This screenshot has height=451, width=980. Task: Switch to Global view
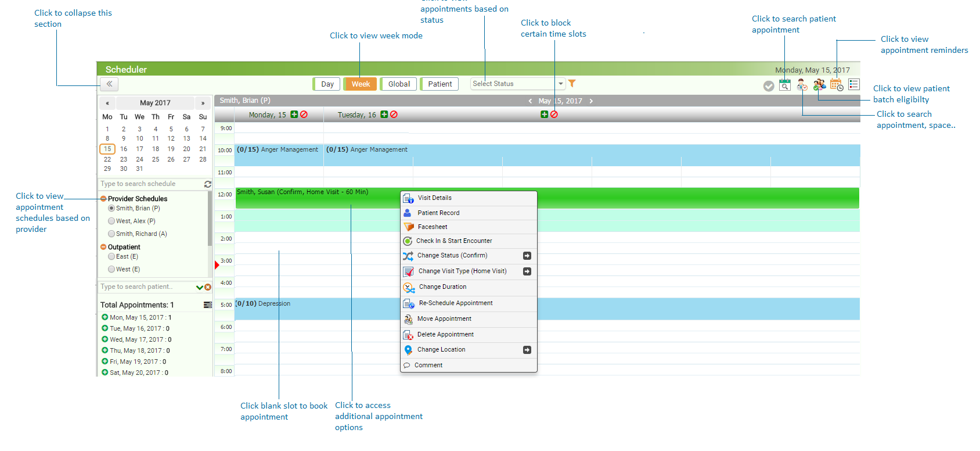coord(399,84)
